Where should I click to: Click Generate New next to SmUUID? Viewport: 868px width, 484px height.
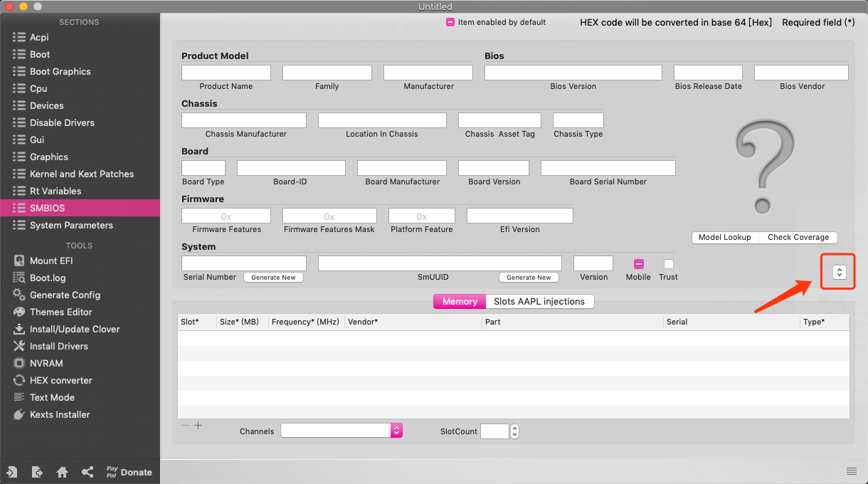pyautogui.click(x=529, y=278)
